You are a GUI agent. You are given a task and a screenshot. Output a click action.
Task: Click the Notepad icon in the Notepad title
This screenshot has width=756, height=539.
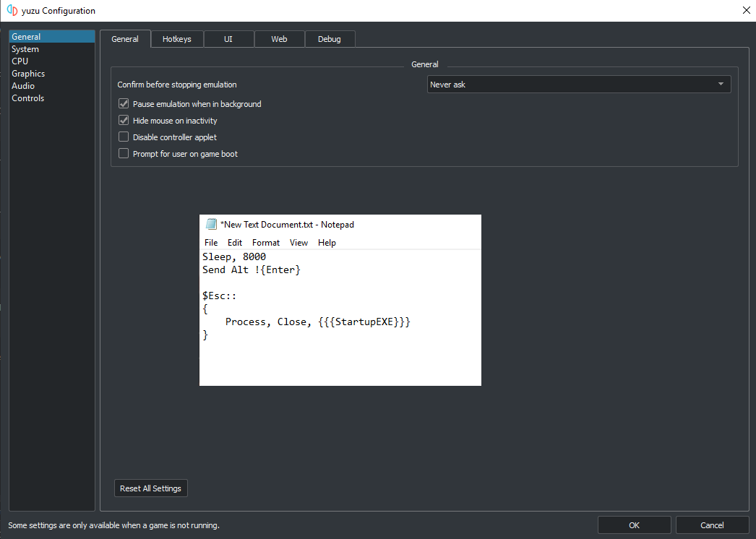(x=211, y=224)
